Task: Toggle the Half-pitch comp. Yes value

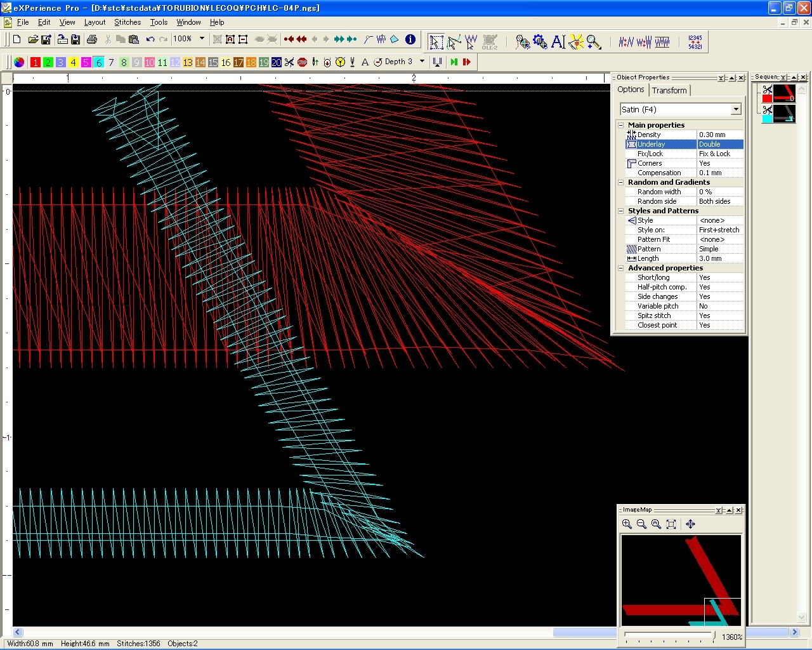Action: click(720, 287)
